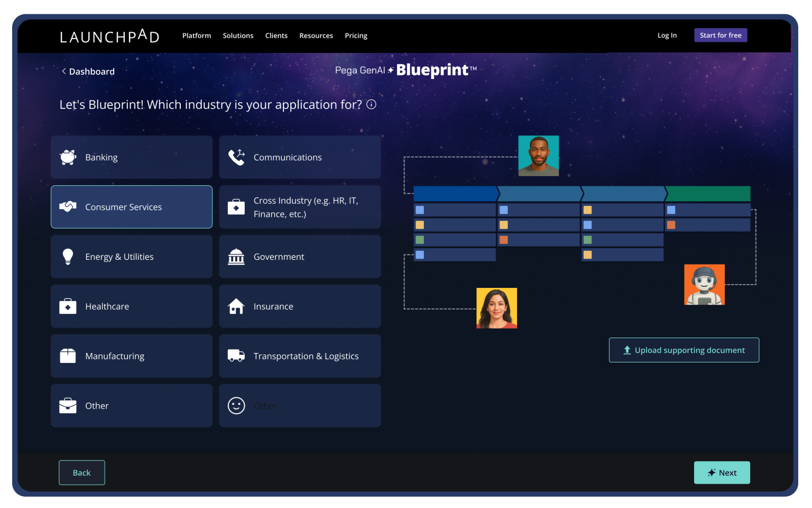Select the Other industry option
Image resolution: width=812 pixels, height=508 pixels.
pyautogui.click(x=131, y=405)
